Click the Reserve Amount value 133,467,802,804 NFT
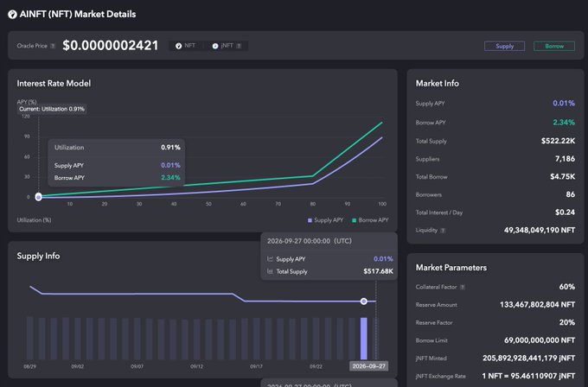Screen dimensions: 588x387 537,305
